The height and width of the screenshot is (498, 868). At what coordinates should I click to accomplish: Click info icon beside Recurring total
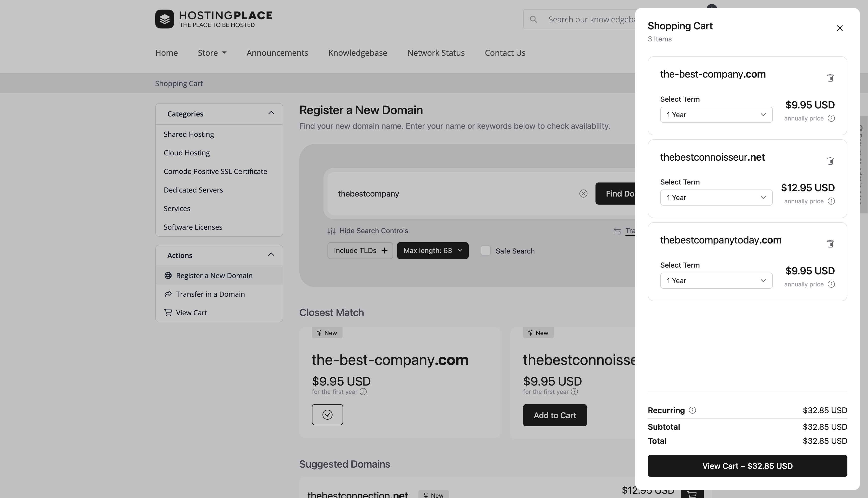click(692, 410)
